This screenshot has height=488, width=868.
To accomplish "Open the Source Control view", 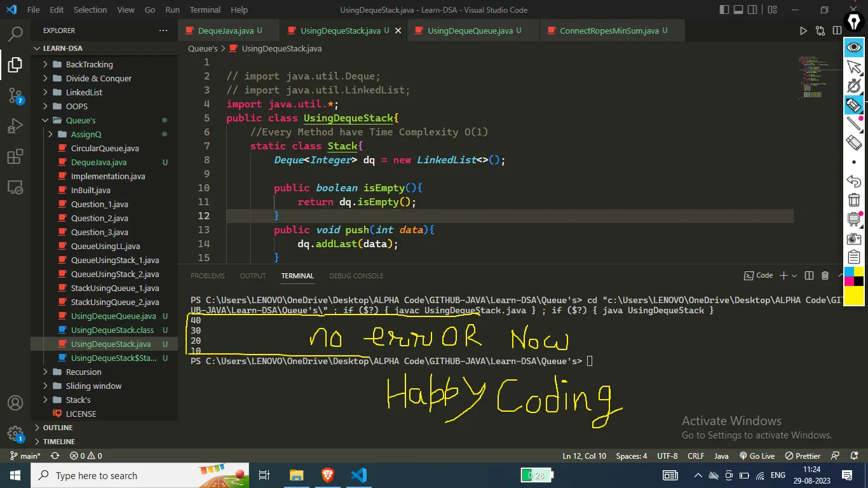I will point(15,96).
